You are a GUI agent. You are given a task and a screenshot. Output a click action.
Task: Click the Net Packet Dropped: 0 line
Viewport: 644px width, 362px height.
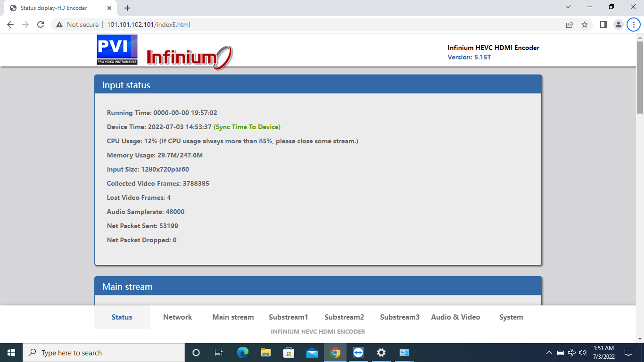pos(141,240)
